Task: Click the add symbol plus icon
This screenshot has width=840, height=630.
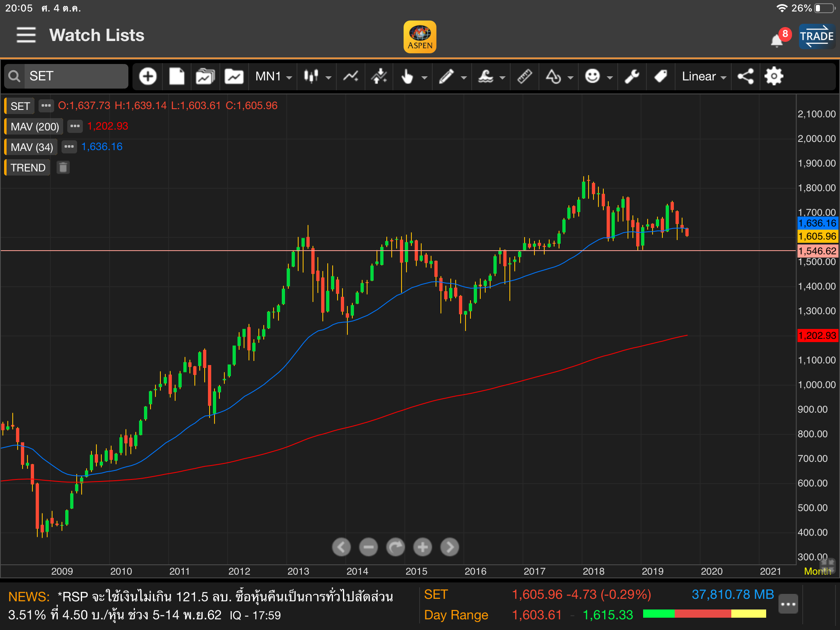Action: pyautogui.click(x=148, y=76)
